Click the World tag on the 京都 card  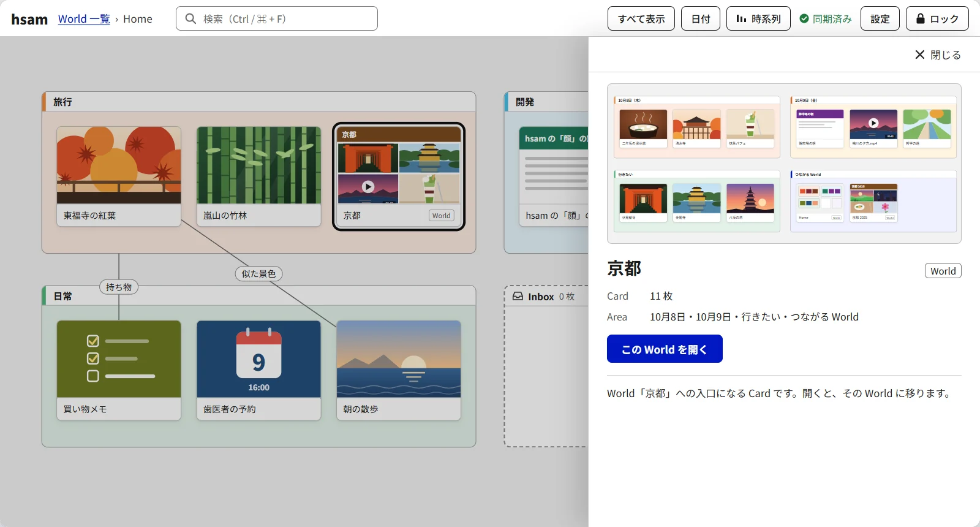pos(441,216)
